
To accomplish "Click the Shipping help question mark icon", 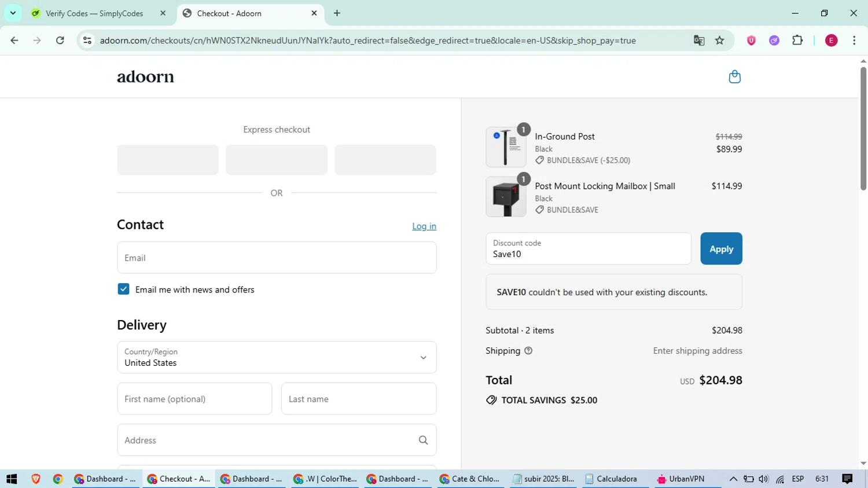I will [528, 351].
